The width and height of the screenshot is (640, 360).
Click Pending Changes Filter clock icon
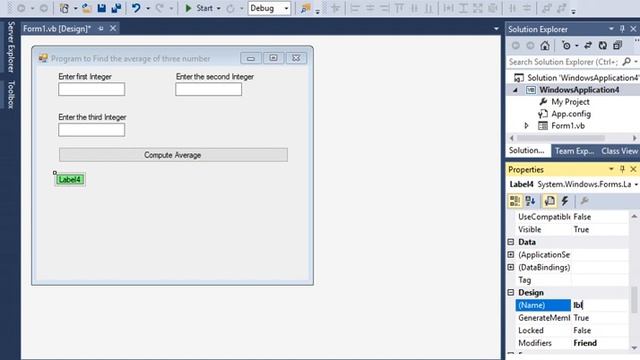566,45
